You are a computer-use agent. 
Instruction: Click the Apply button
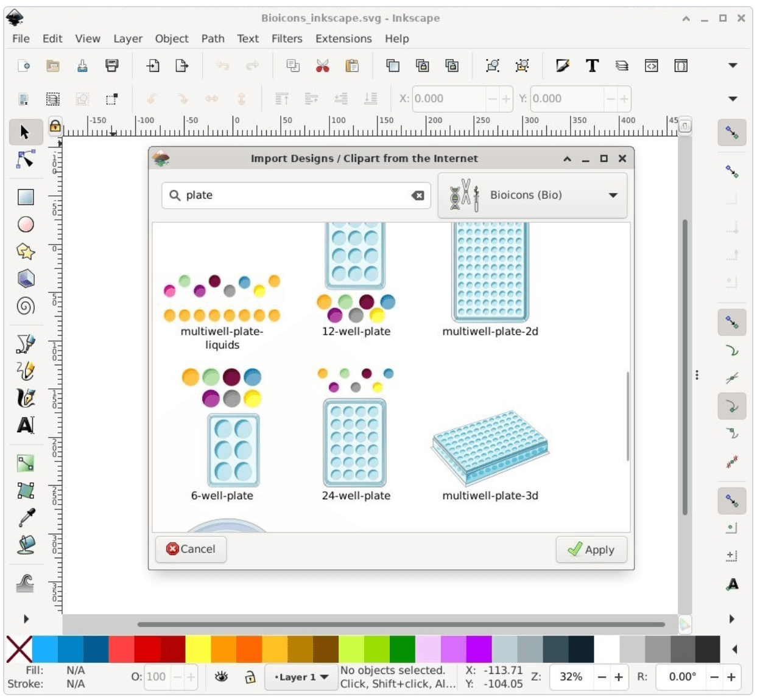[591, 550]
